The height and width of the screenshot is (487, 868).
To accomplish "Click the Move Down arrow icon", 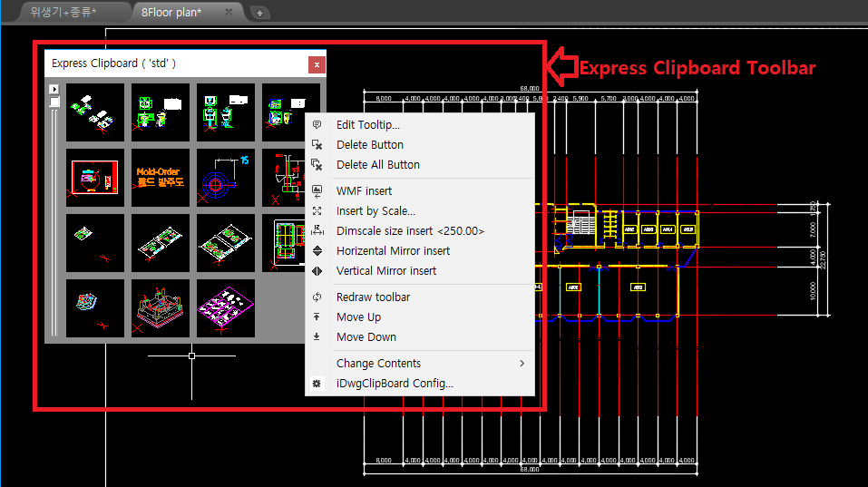I will pos(317,336).
